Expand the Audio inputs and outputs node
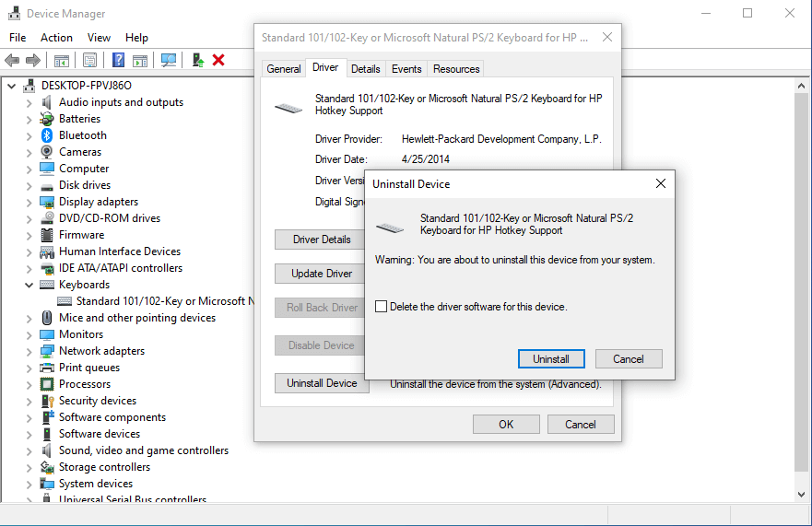 tap(29, 103)
